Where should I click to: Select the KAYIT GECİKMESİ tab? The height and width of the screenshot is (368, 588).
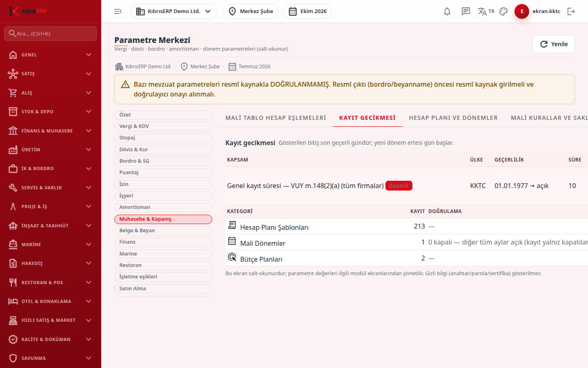click(x=367, y=118)
